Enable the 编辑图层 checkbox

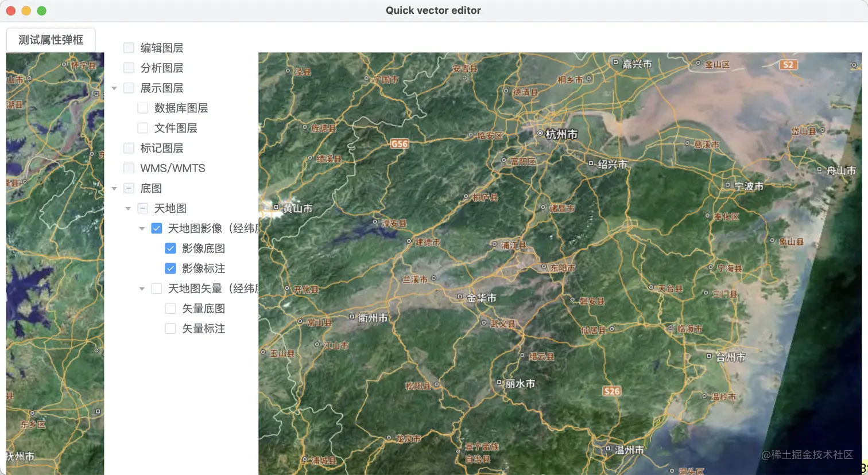(x=129, y=48)
